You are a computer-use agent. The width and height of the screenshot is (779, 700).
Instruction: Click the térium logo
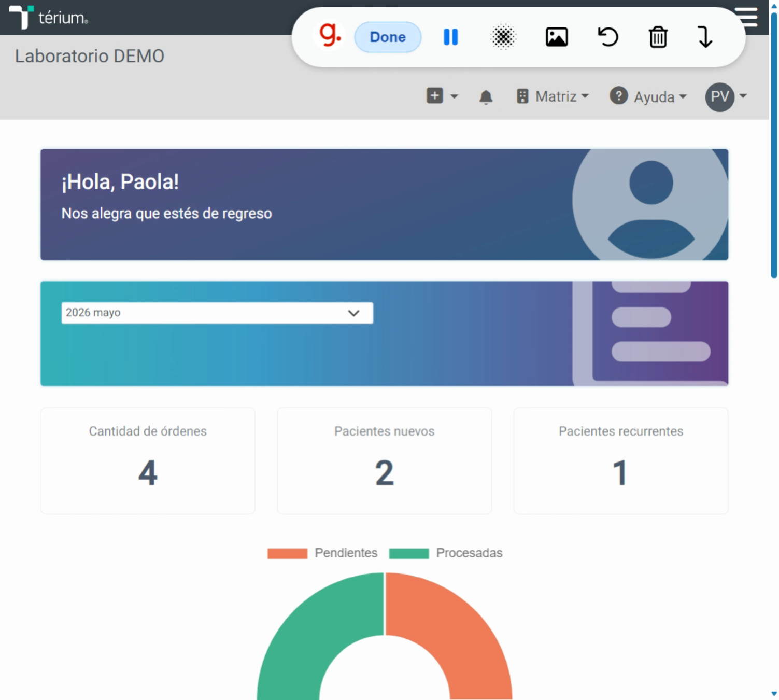click(x=49, y=17)
